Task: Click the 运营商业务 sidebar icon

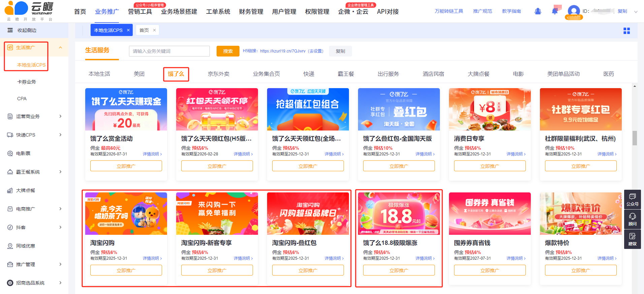Action: point(10,116)
